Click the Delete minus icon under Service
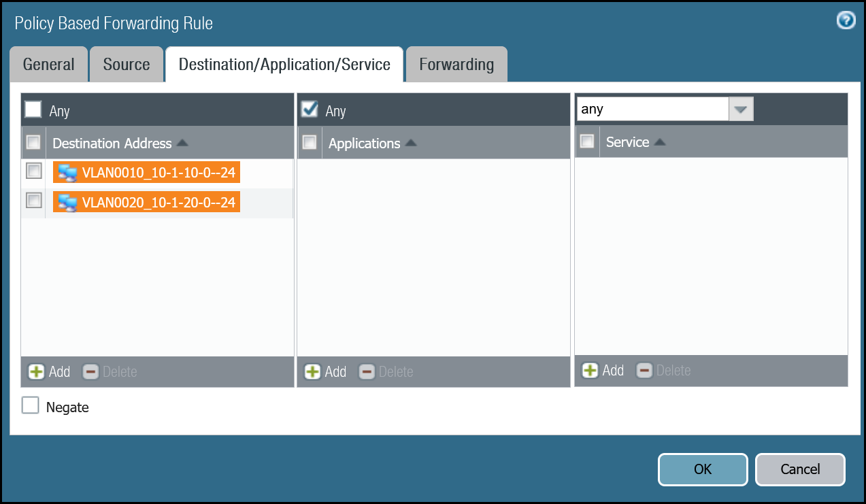The image size is (866, 504). tap(644, 371)
